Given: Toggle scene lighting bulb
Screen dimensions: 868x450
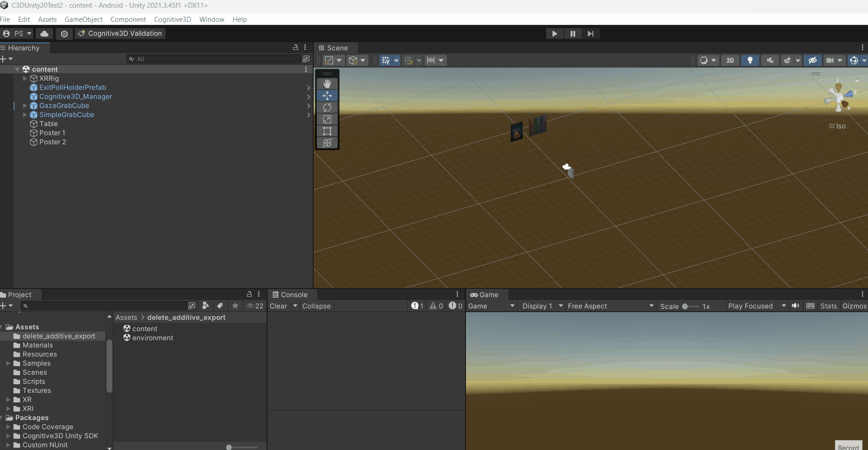Looking at the screenshot, I should (750, 60).
